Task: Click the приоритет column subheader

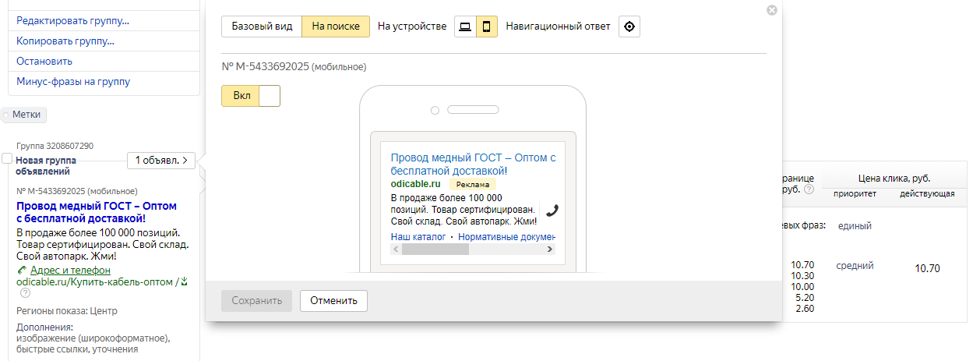Action: tap(855, 193)
